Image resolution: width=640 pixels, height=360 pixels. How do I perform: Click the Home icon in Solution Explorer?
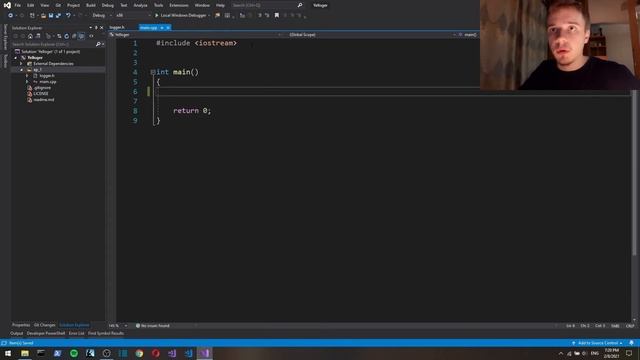point(30,36)
